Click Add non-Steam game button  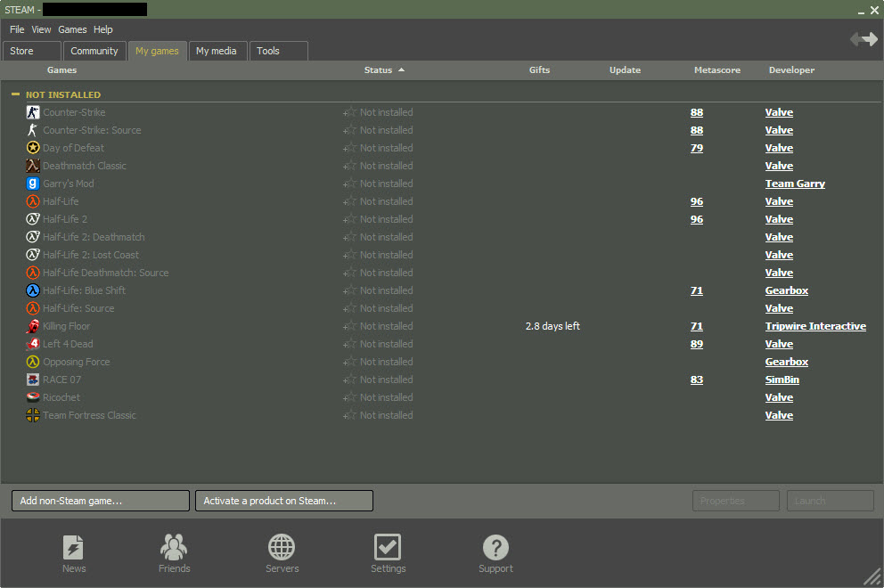click(x=101, y=501)
